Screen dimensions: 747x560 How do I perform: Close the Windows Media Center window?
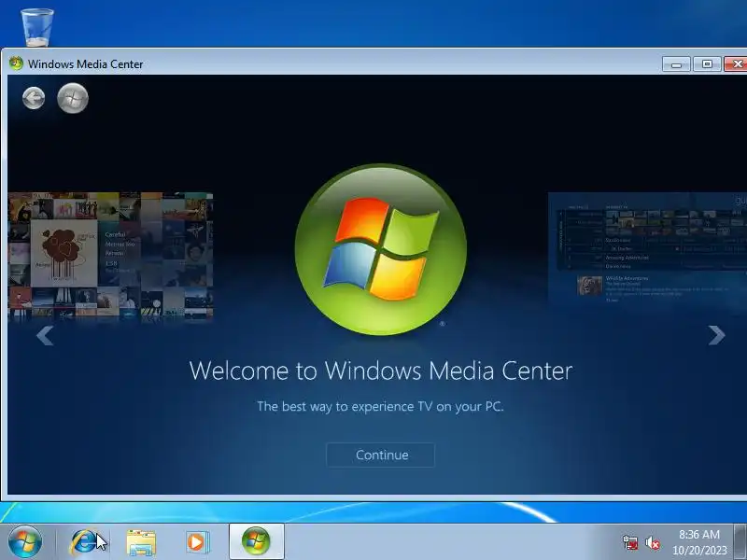736,63
